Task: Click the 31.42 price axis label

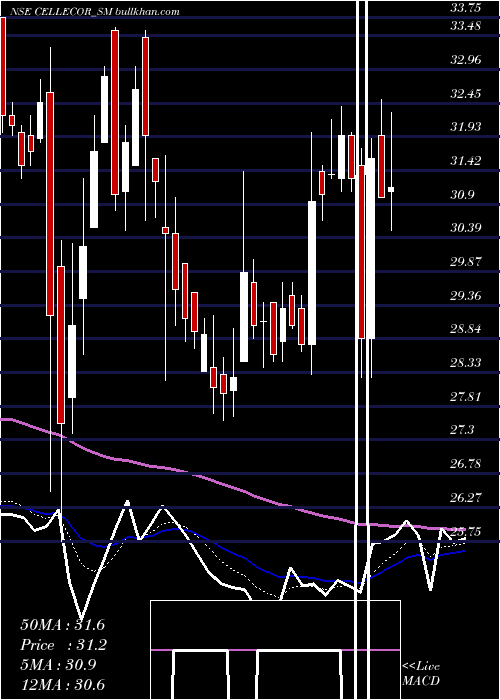Action: point(465,161)
